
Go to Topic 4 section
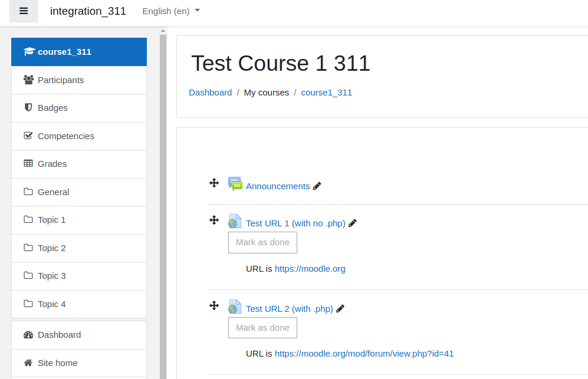79,304
